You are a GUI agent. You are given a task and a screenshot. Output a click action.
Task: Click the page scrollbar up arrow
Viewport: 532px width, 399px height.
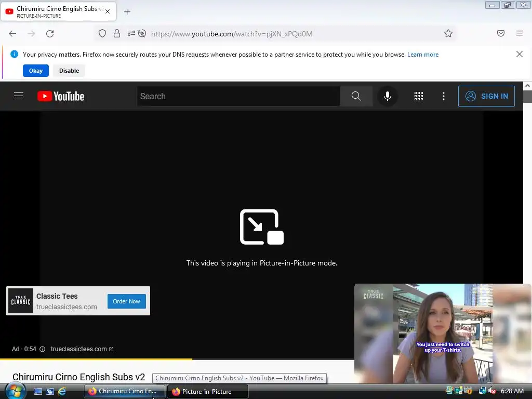[x=527, y=86]
